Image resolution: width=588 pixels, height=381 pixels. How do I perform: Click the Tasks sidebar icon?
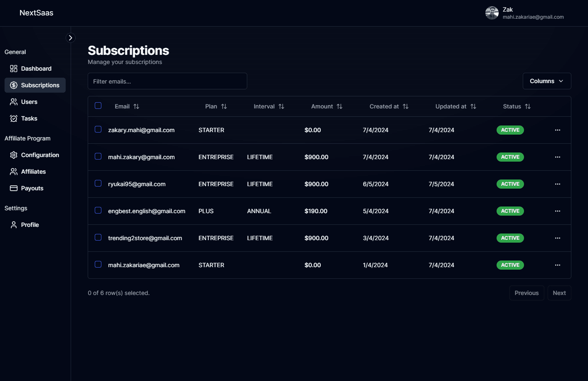(14, 118)
